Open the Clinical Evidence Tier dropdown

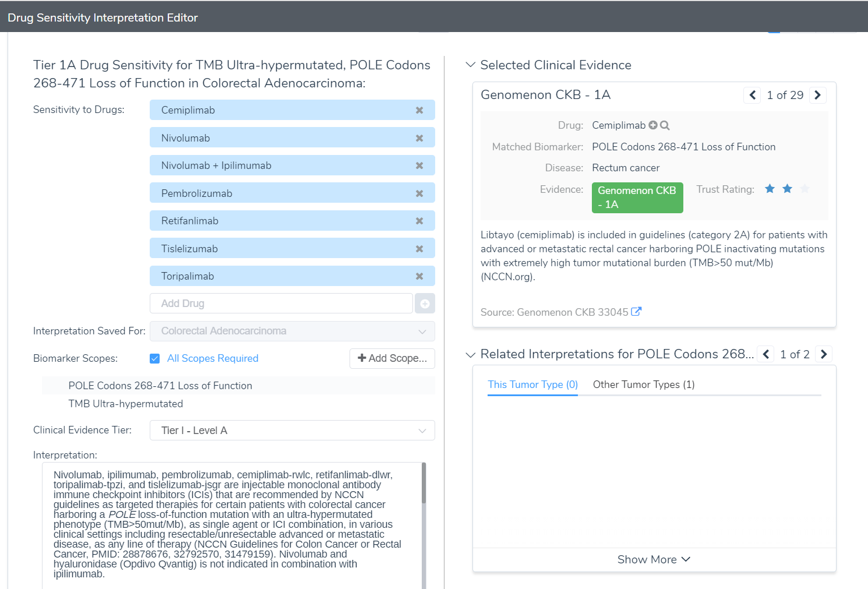pyautogui.click(x=292, y=431)
